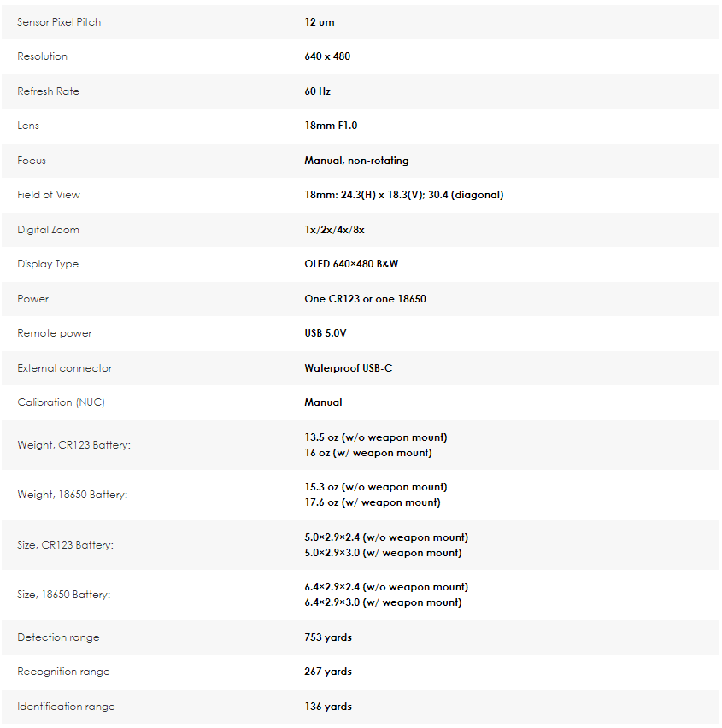Select the 136 yards identification value

(328, 707)
